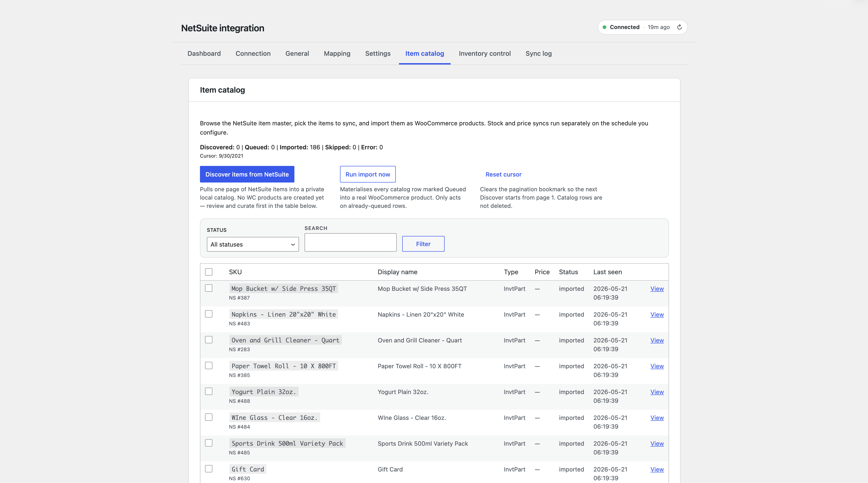The image size is (868, 483).
Task: Open the Mapping tab
Action: [x=337, y=53]
